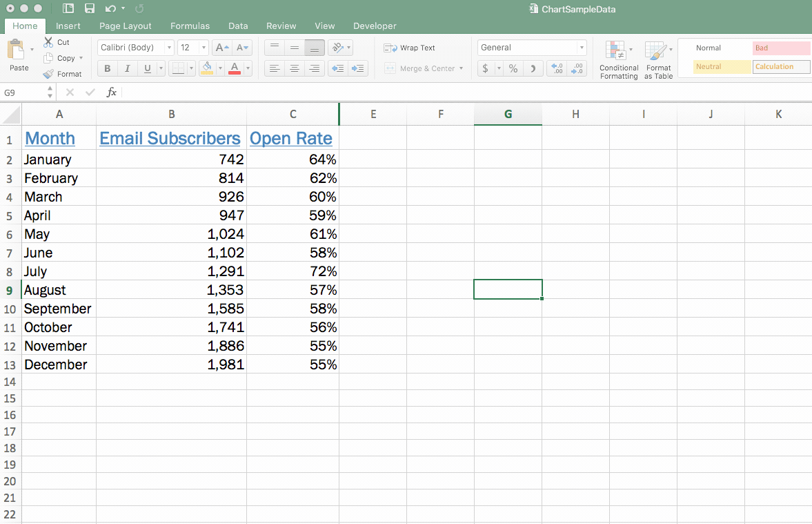Screen dimensions: 812x524
Task: Apply the Neutral cell style swatch
Action: click(722, 66)
